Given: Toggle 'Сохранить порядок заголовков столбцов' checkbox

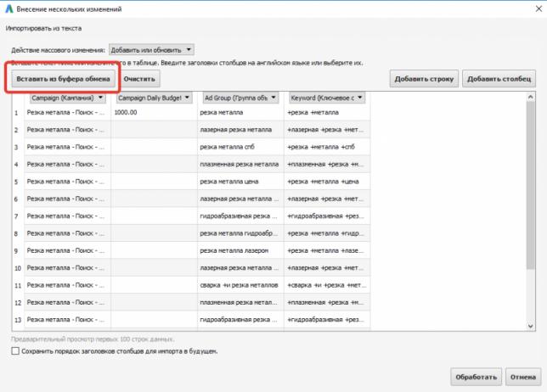Looking at the screenshot, I should 15,350.
